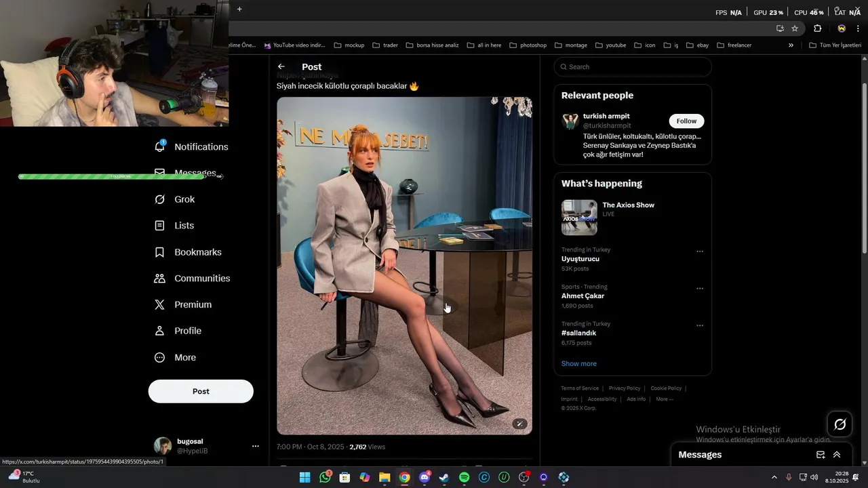Open Spotify from the taskbar

(464, 477)
